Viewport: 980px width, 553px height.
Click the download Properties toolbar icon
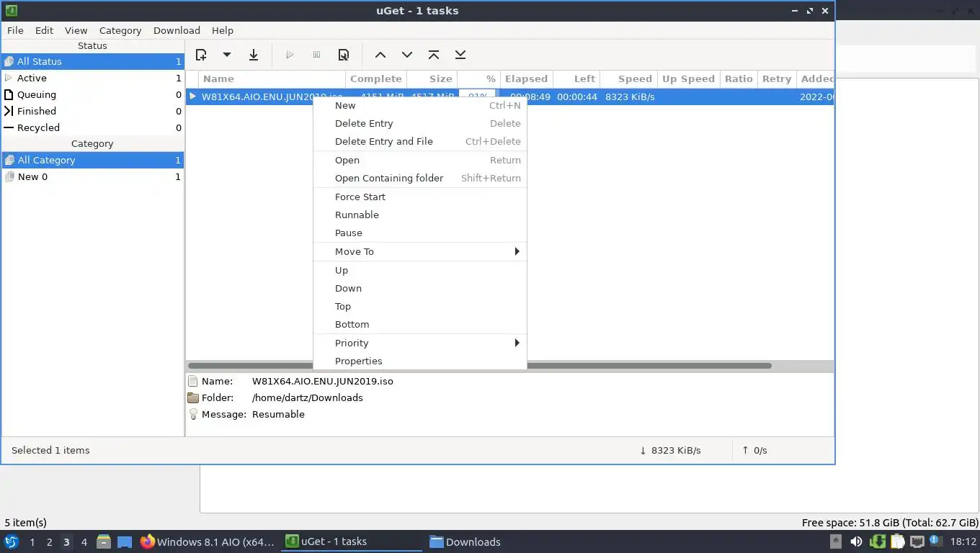pos(344,55)
